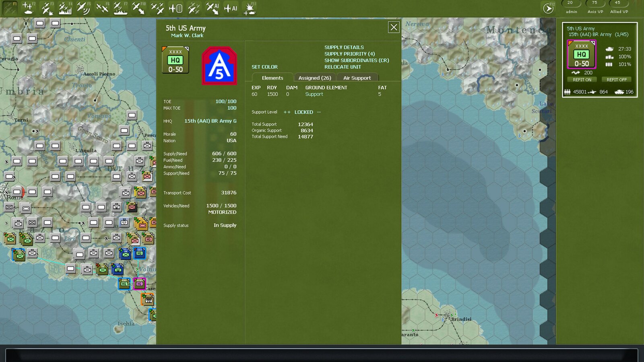
Task: Increase support level with the ++ control
Action: (287, 112)
